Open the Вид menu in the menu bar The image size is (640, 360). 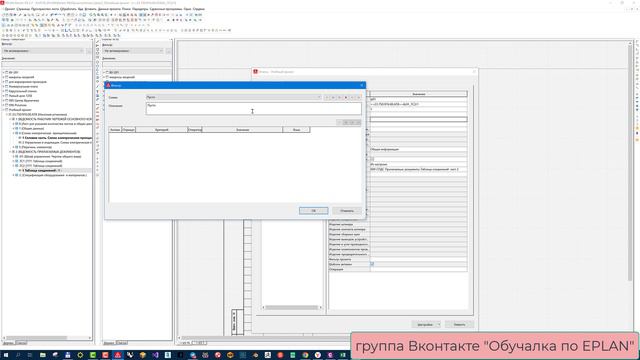[x=80, y=9]
